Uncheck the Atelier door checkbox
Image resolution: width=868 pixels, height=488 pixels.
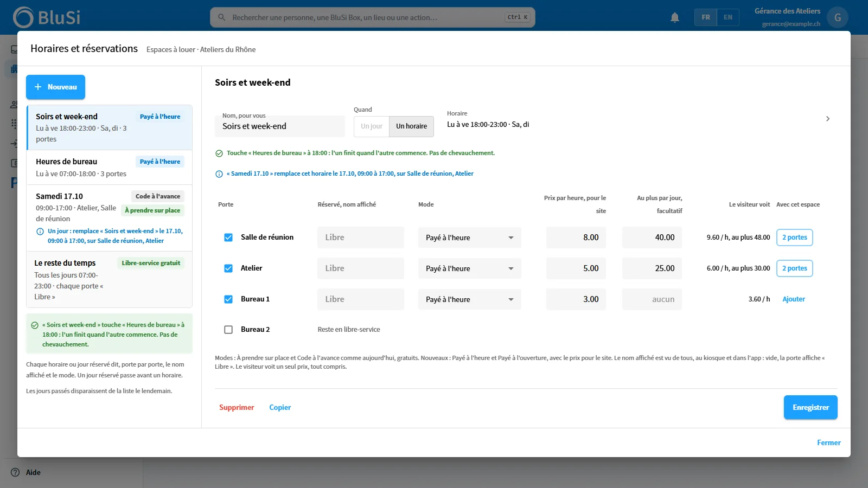(228, 268)
